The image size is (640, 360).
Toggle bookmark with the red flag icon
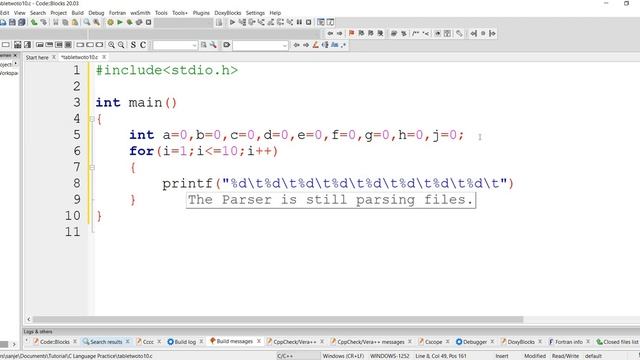pos(351,33)
